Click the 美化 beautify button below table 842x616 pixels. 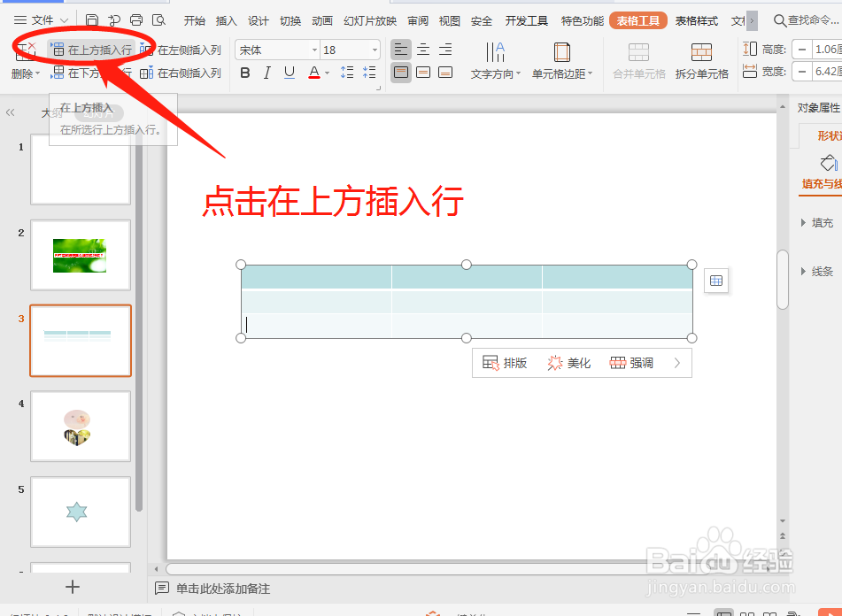(569, 363)
